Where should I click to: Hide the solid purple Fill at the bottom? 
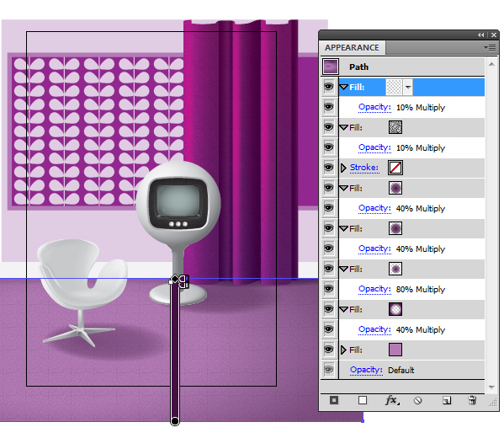pyautogui.click(x=328, y=350)
